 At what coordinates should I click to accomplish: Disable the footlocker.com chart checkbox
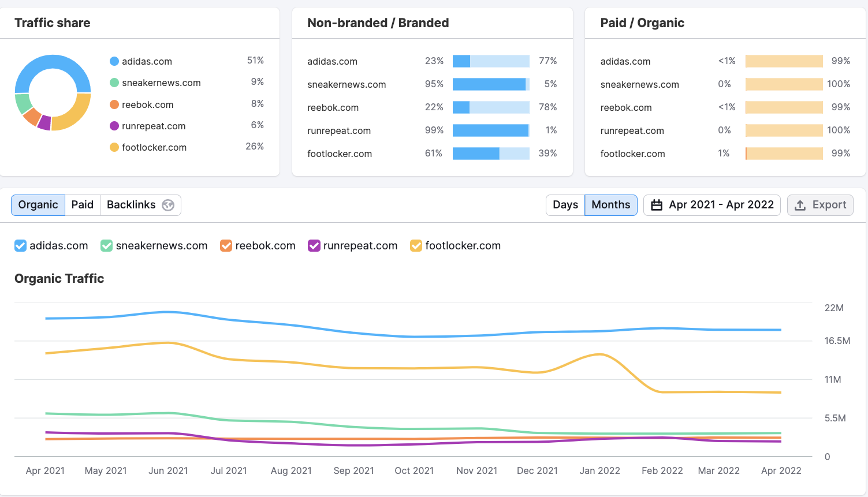point(416,246)
